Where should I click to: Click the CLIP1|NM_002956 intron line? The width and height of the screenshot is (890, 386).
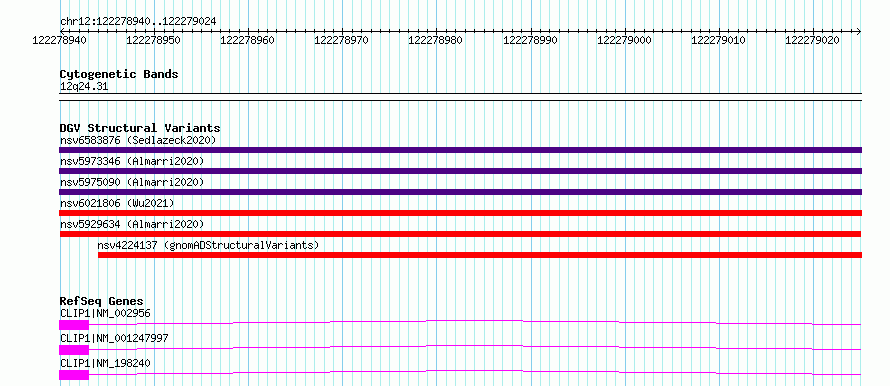point(475,322)
